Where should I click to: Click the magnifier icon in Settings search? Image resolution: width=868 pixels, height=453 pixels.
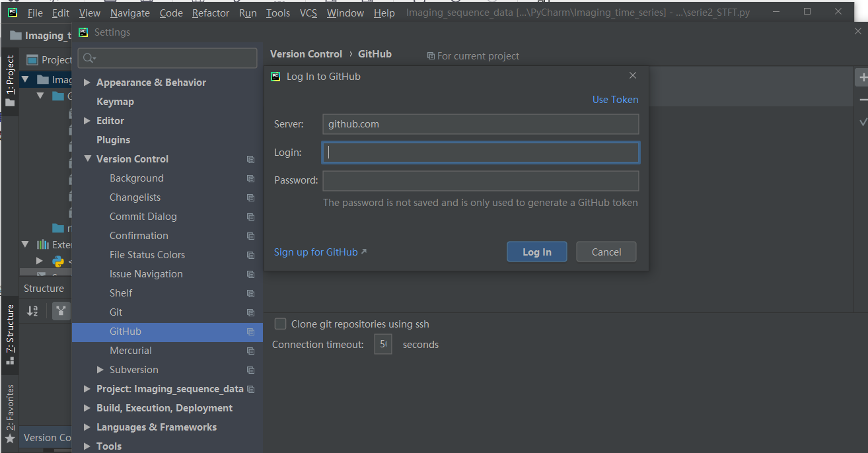(89, 58)
